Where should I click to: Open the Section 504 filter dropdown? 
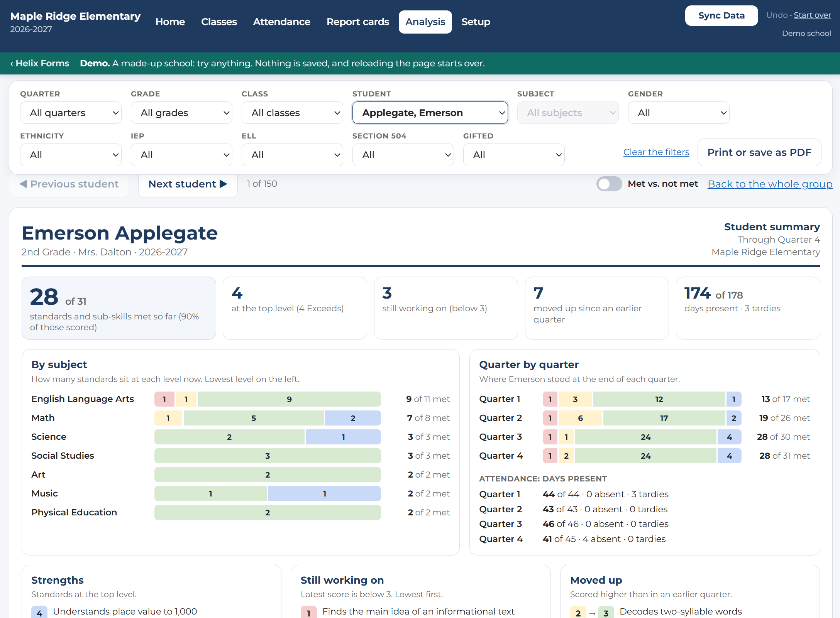[403, 155]
